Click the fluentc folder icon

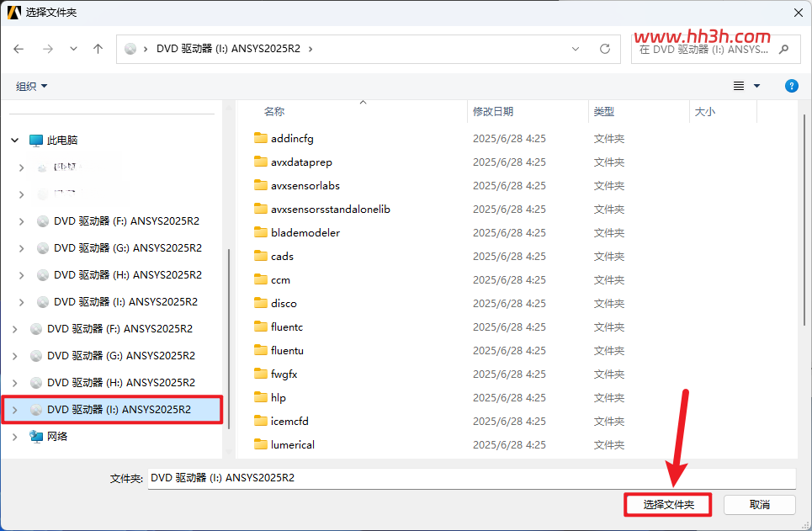261,327
